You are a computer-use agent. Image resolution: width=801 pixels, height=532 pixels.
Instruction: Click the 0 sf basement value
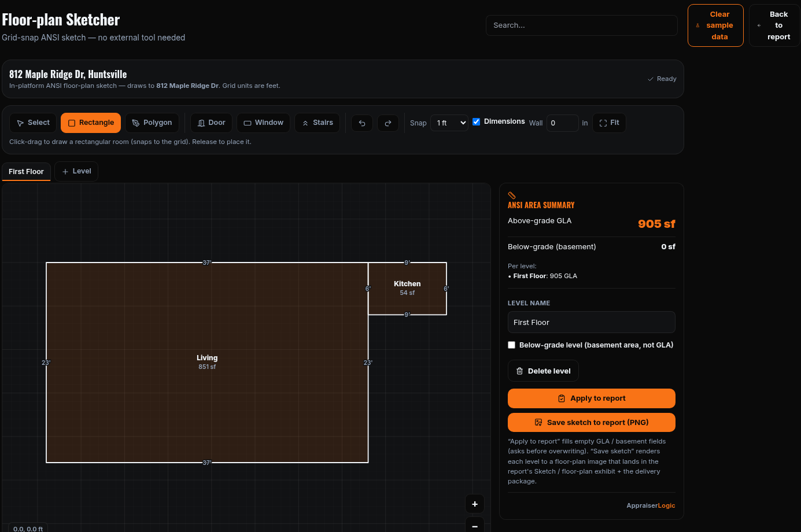click(x=668, y=246)
